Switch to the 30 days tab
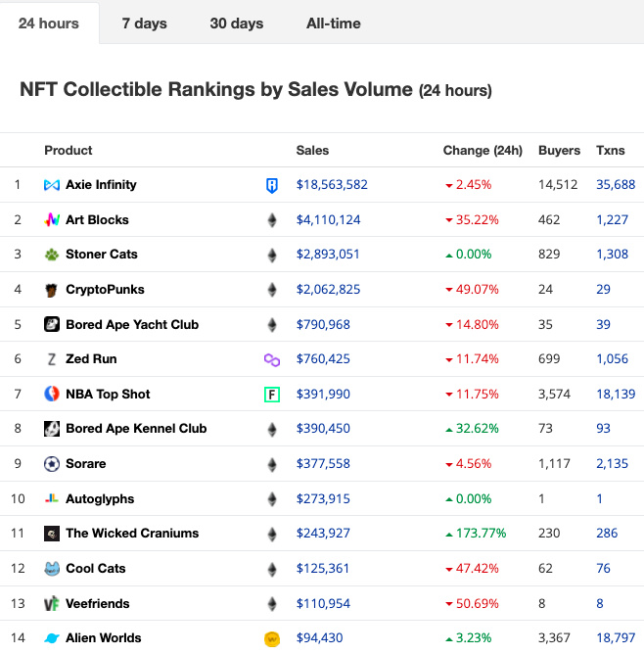Viewport: 644px width, 654px height. pyautogui.click(x=236, y=23)
